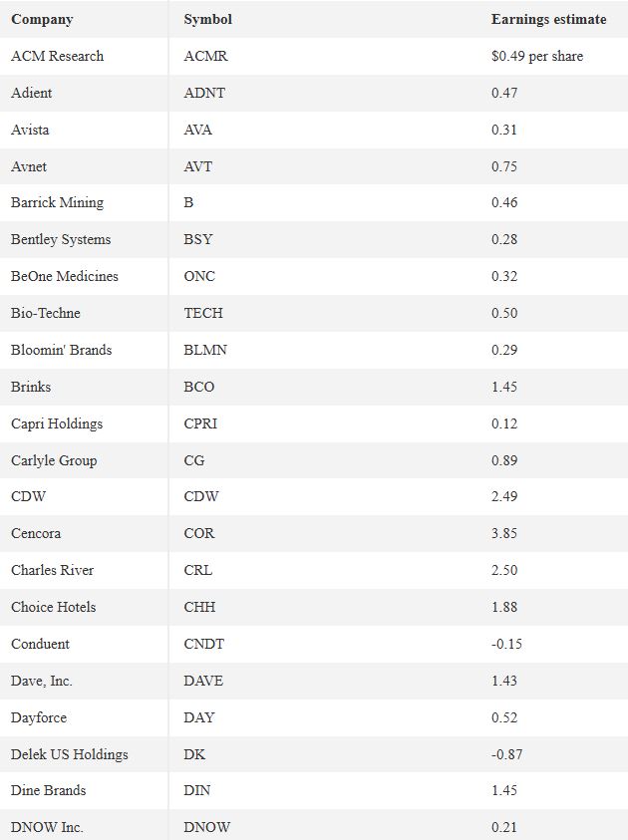
Task: Select the Capri Holdings row
Action: [x=314, y=423]
